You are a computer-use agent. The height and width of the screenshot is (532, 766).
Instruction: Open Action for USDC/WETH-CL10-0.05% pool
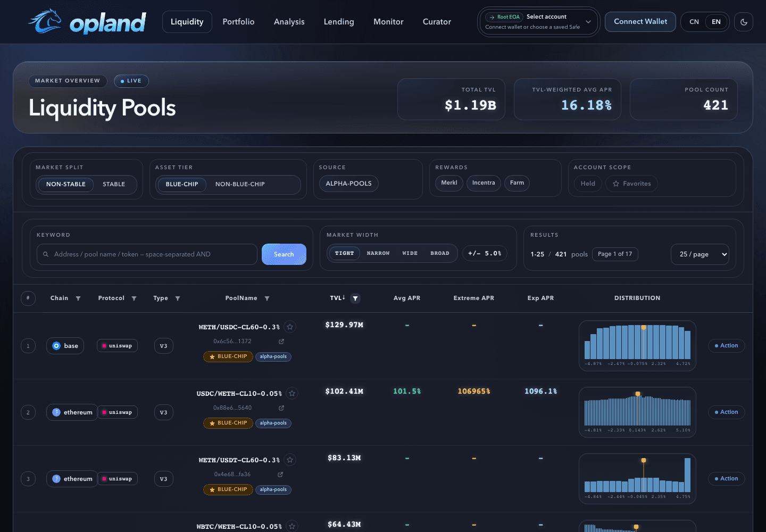click(727, 412)
